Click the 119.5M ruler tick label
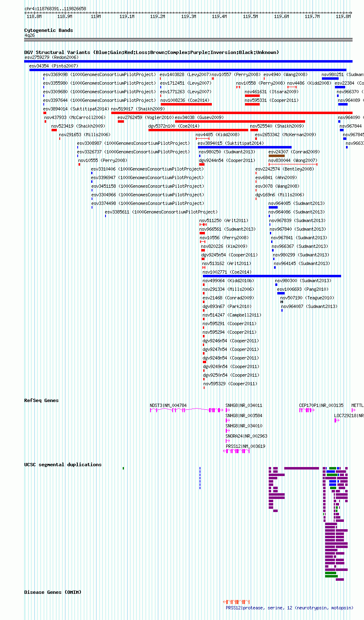The height and width of the screenshot is (620, 364). point(250,16)
